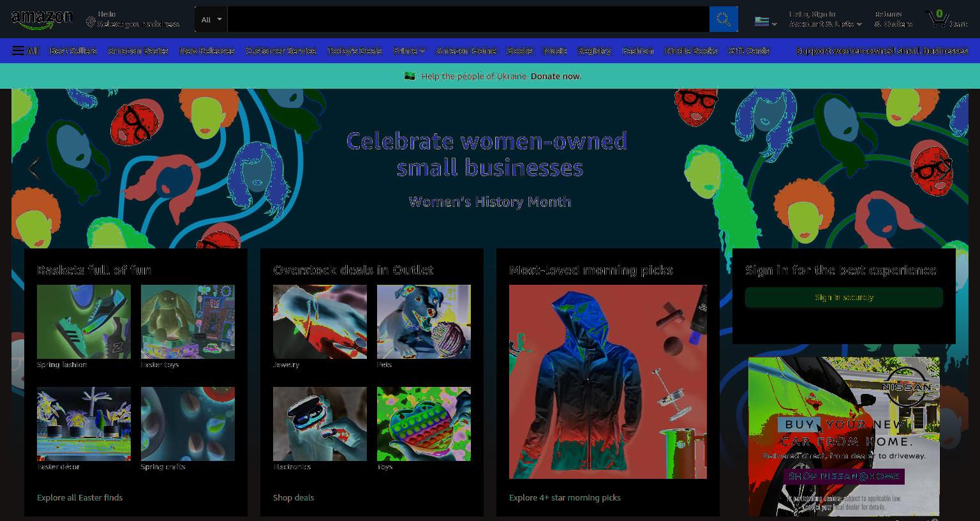Click Overstock deals in Outlet heading
Image resolution: width=980 pixels, height=521 pixels.
tap(353, 270)
